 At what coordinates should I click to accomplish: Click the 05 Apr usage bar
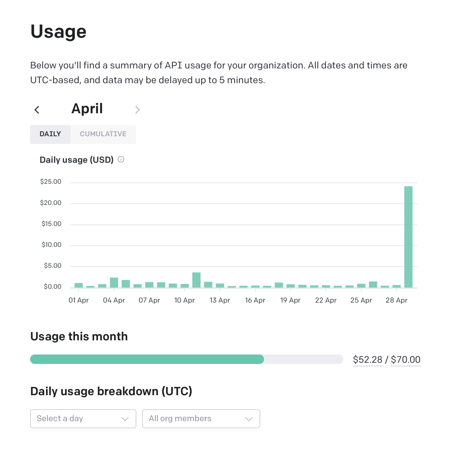point(126,284)
